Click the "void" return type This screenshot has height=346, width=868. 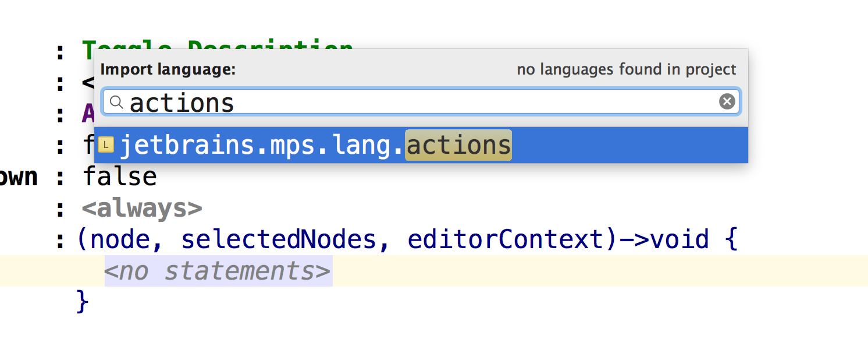click(x=679, y=239)
